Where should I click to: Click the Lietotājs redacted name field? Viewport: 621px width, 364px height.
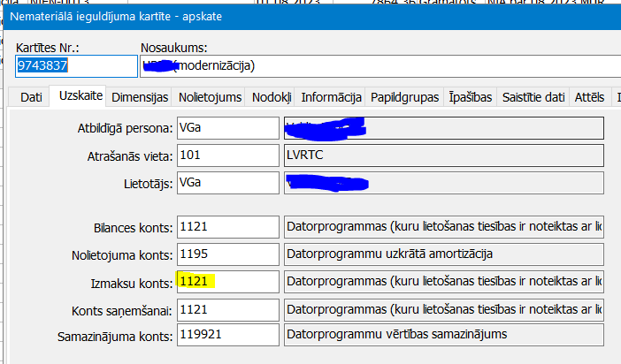pos(443,183)
